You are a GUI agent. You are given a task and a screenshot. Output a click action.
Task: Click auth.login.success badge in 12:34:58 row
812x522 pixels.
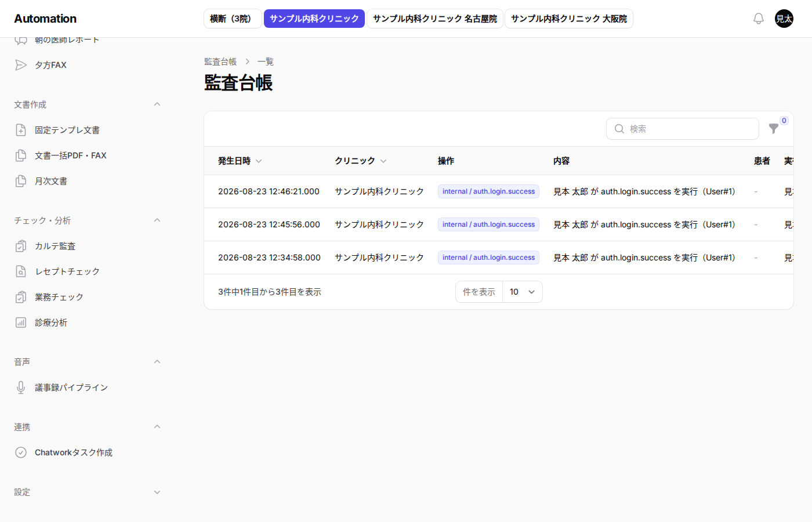(488, 258)
